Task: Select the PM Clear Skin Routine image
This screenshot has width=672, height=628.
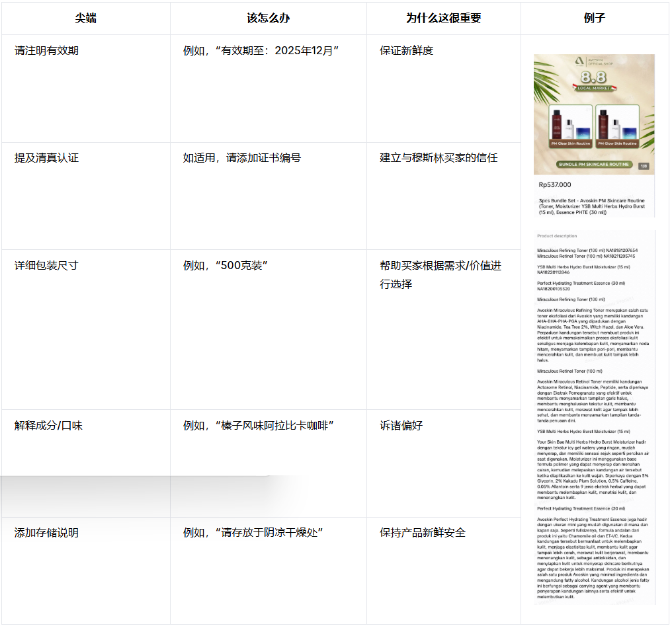Action: click(x=569, y=126)
